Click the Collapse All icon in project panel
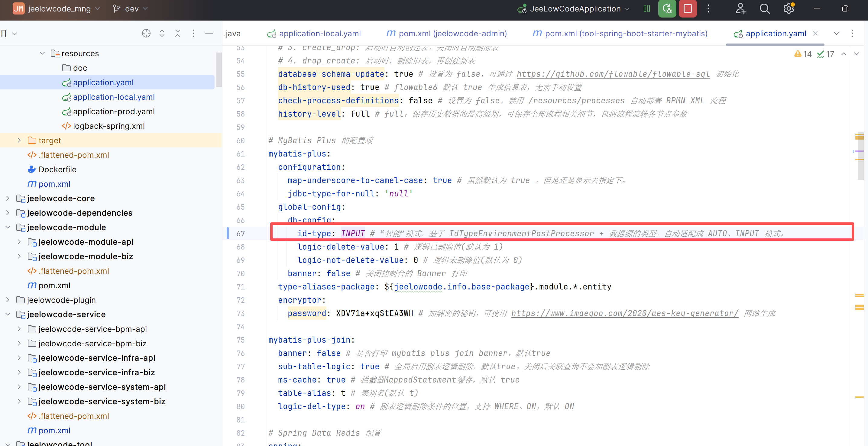The height and width of the screenshot is (446, 868). pyautogui.click(x=178, y=33)
